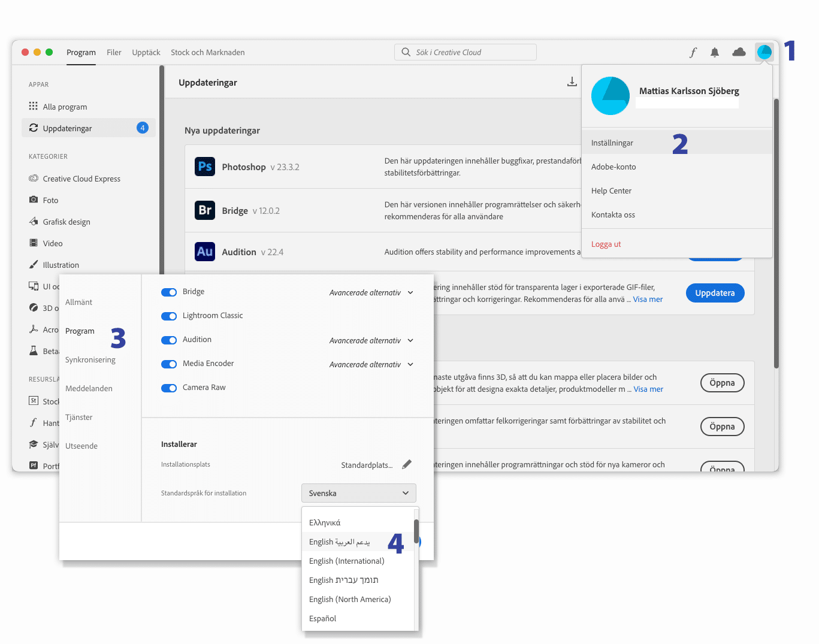Click the main window vertical scrollbar
819x644 pixels.
(x=776, y=234)
